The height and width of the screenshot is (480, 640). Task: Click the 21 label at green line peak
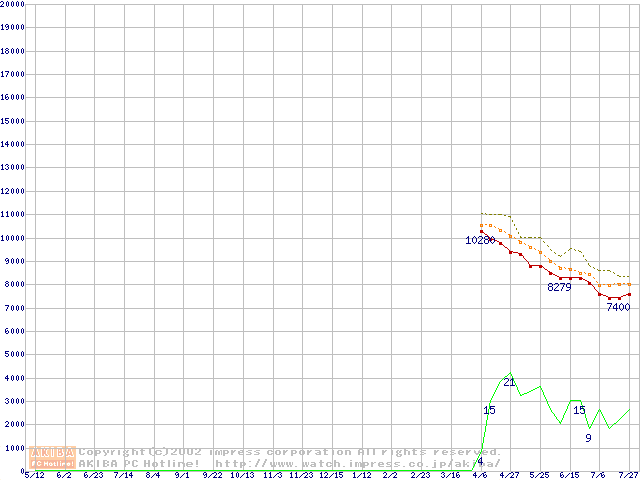point(509,382)
